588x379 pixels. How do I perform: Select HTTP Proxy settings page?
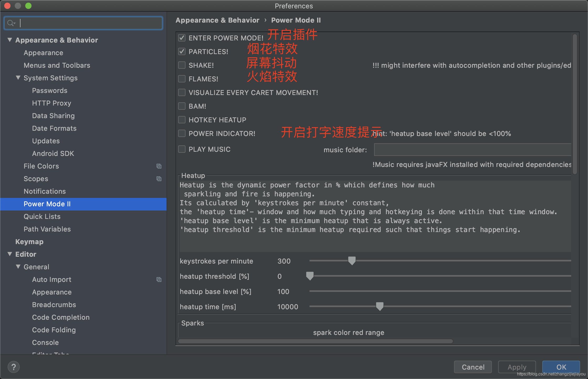[51, 103]
